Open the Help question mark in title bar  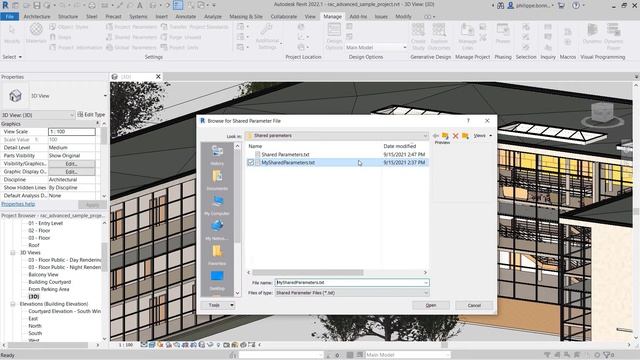[x=576, y=5]
